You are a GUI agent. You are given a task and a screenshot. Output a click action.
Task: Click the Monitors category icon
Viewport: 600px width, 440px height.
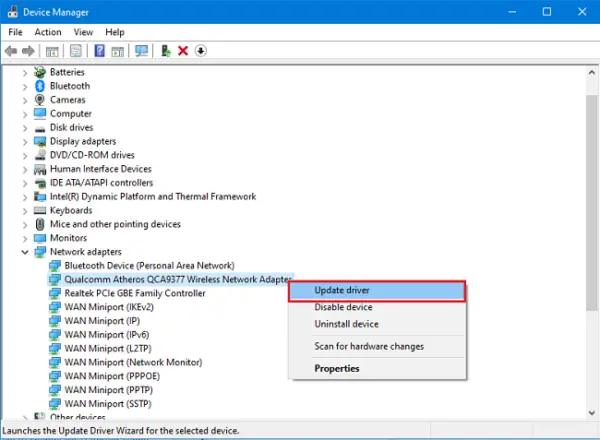(x=40, y=238)
